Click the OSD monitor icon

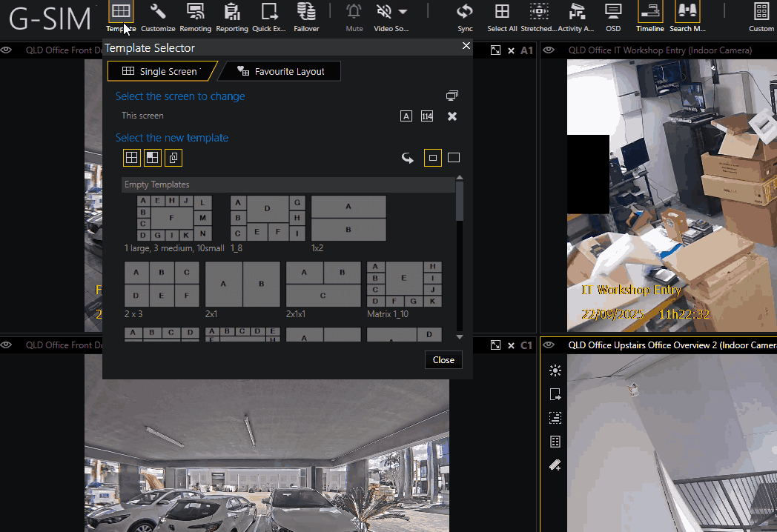pos(613,12)
